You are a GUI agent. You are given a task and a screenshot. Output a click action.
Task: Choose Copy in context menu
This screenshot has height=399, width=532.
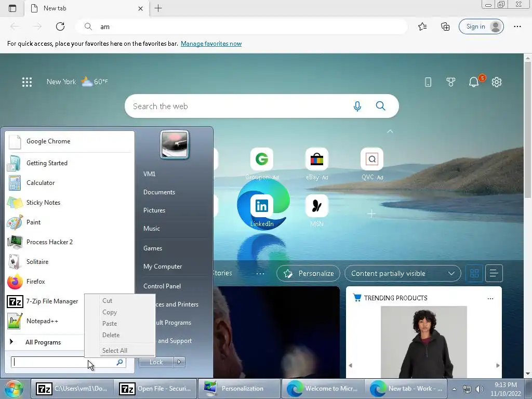point(120,312)
